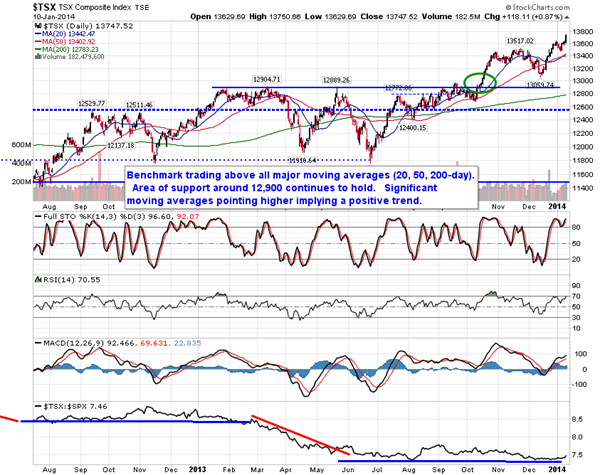Select the 'Open 13629.69' value
605x475 pixels.
click(218, 17)
